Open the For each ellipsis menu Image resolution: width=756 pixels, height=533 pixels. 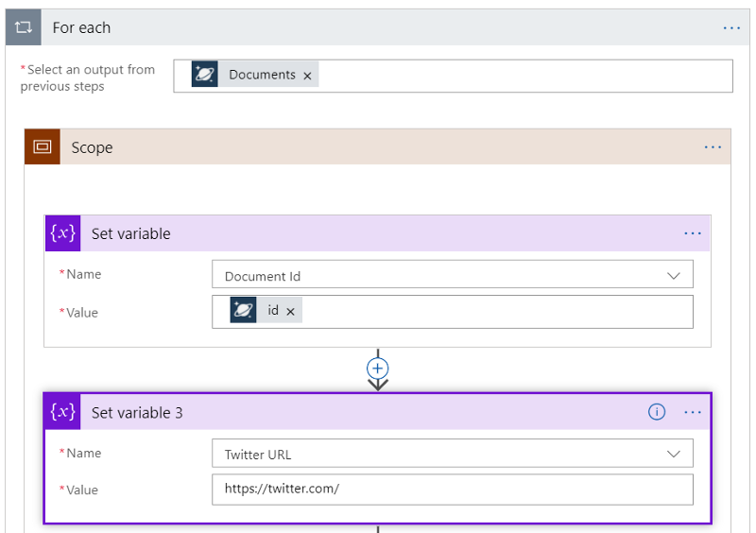(x=731, y=28)
